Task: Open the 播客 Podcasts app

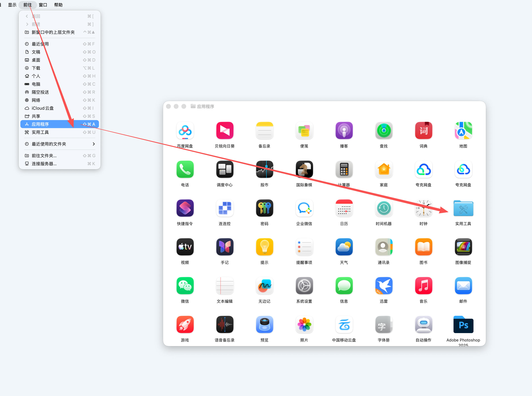Action: point(344,131)
